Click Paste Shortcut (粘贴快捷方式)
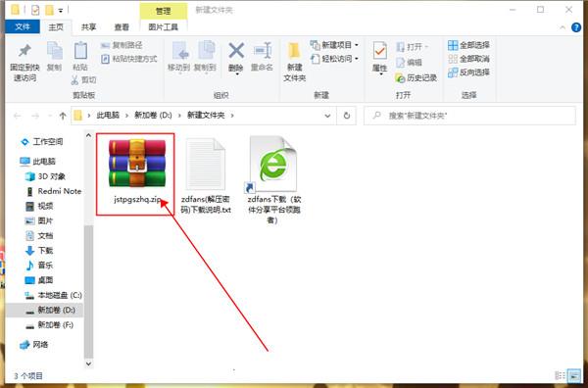Image resolution: width=588 pixels, height=388 pixels. [x=129, y=59]
